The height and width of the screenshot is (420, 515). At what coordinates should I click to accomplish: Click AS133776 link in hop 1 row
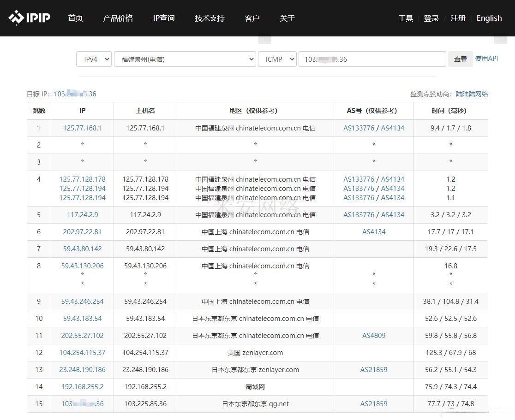[359, 128]
